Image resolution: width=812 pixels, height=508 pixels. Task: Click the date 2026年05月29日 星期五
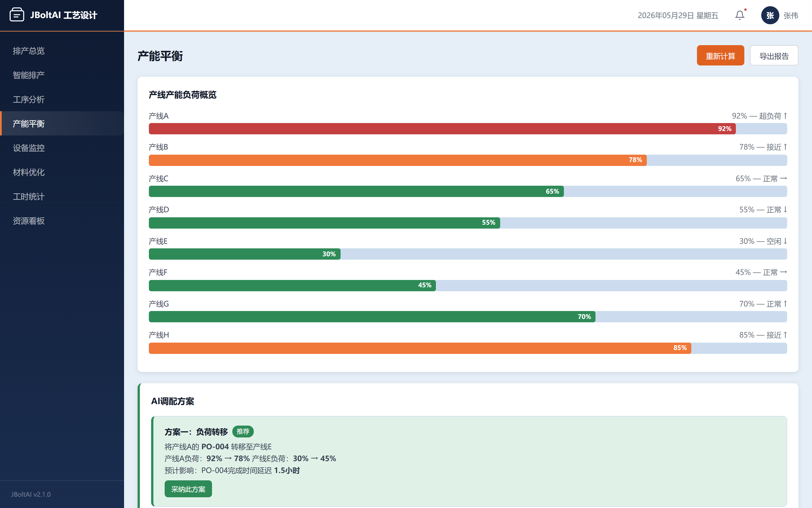[678, 16]
